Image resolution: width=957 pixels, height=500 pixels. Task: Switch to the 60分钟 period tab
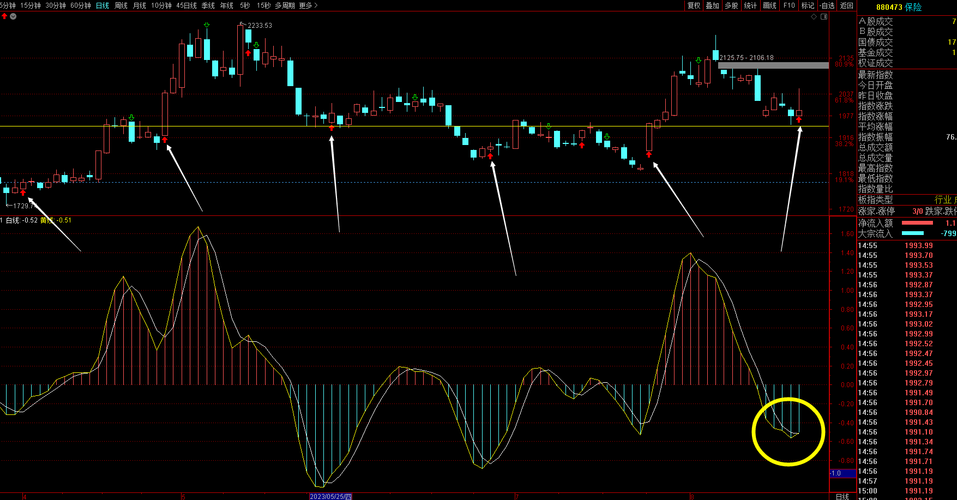[x=81, y=5]
